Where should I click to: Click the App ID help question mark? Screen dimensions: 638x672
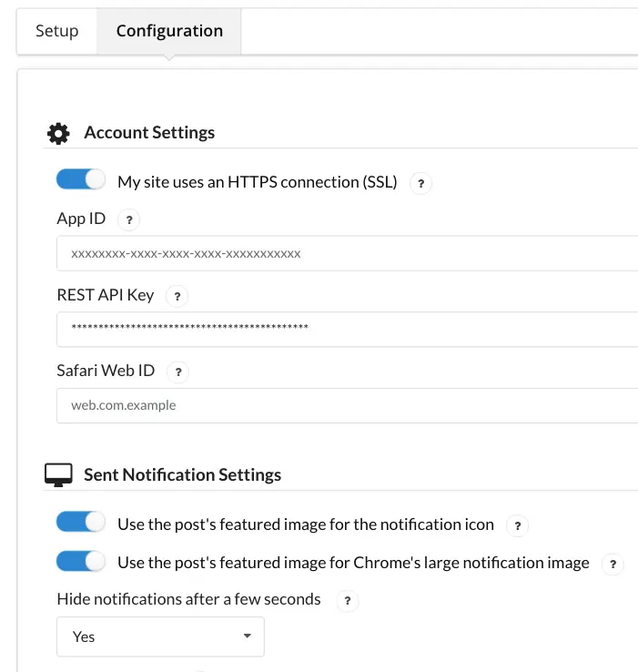tap(129, 219)
